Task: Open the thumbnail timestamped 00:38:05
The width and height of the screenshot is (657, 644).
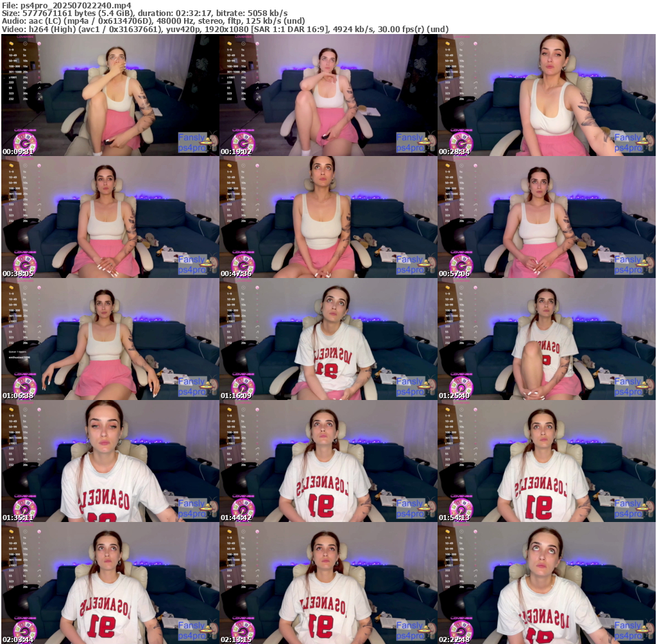Action: coord(110,217)
